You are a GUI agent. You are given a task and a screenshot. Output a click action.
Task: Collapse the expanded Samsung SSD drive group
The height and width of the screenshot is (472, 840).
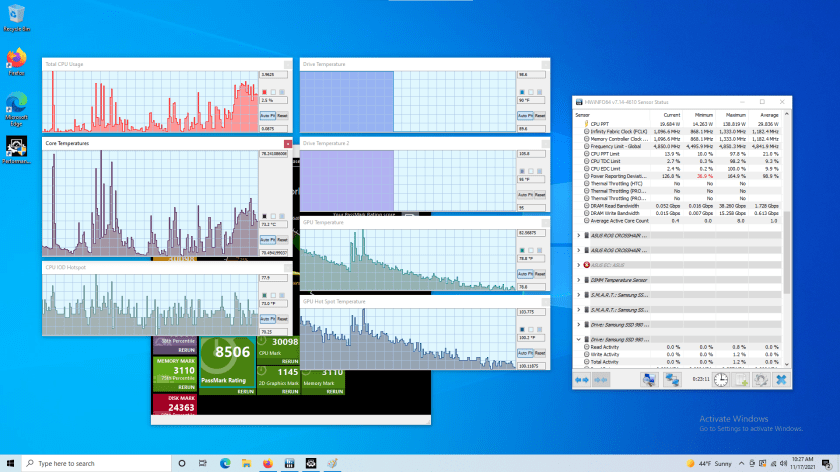(x=579, y=339)
